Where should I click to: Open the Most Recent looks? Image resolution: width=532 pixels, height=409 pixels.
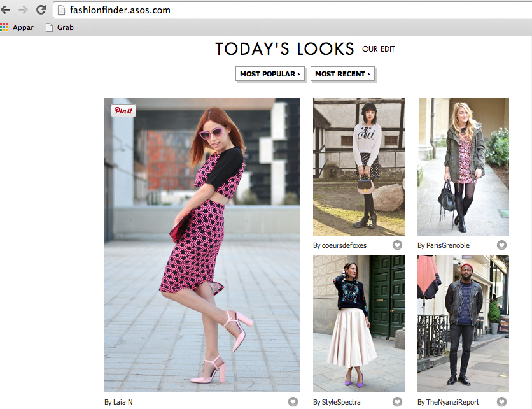[x=342, y=74]
